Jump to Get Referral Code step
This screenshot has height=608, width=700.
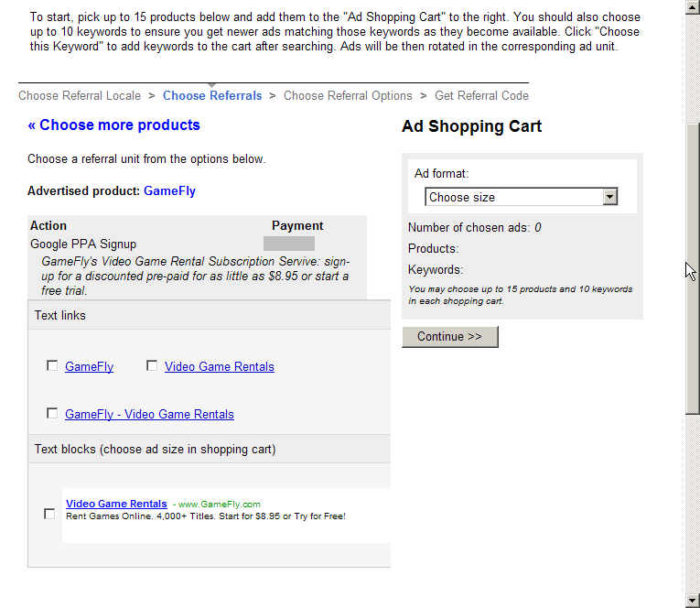click(x=481, y=95)
